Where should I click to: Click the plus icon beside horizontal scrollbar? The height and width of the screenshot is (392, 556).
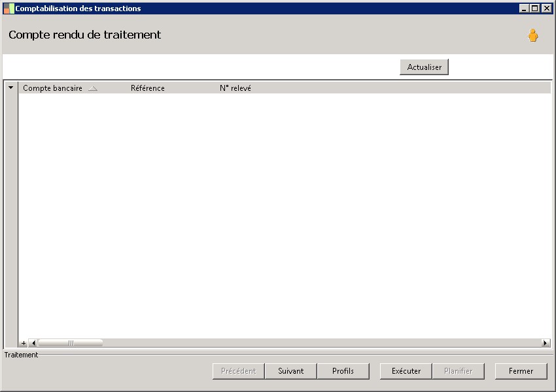(x=24, y=343)
